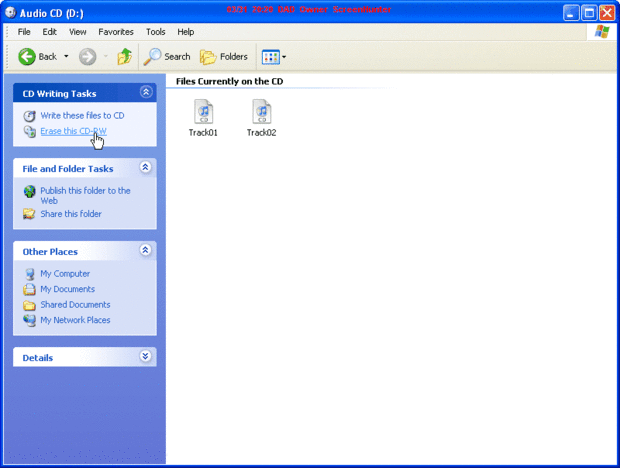This screenshot has width=620, height=468.
Task: Go to My Documents link
Action: coord(68,289)
